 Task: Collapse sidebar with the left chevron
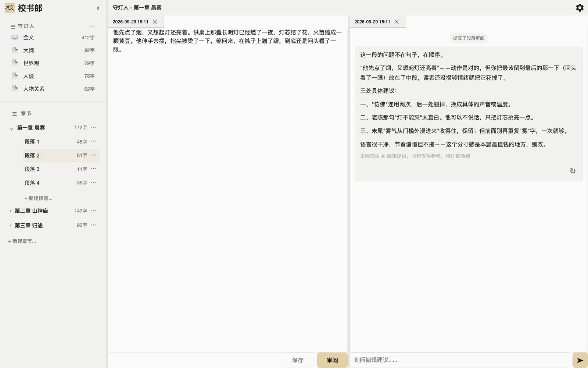pyautogui.click(x=98, y=8)
